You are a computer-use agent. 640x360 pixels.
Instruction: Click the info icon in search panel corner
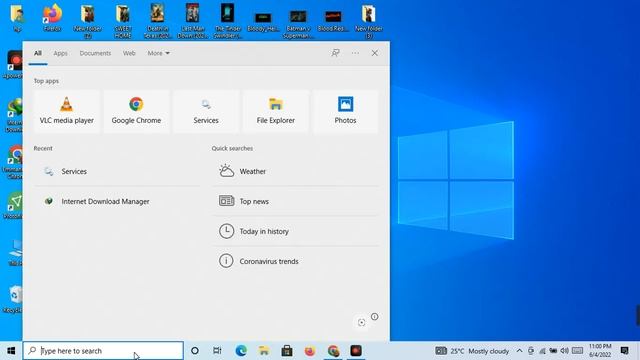374,317
